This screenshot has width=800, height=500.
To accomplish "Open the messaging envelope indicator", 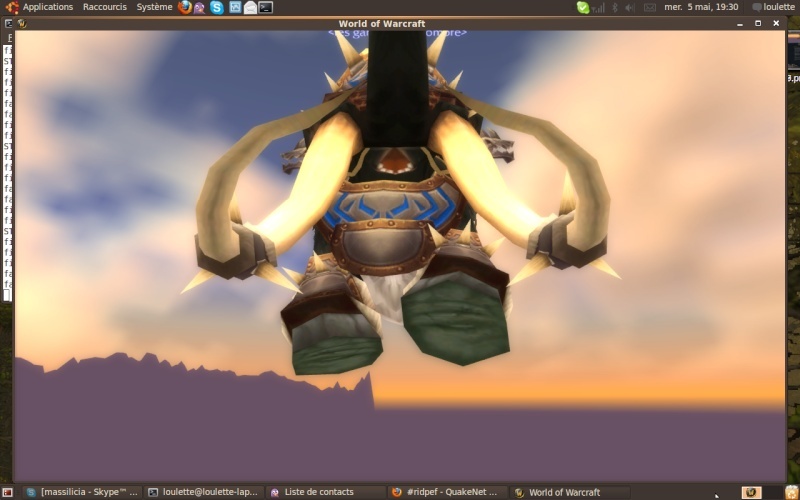I will pyautogui.click(x=649, y=7).
